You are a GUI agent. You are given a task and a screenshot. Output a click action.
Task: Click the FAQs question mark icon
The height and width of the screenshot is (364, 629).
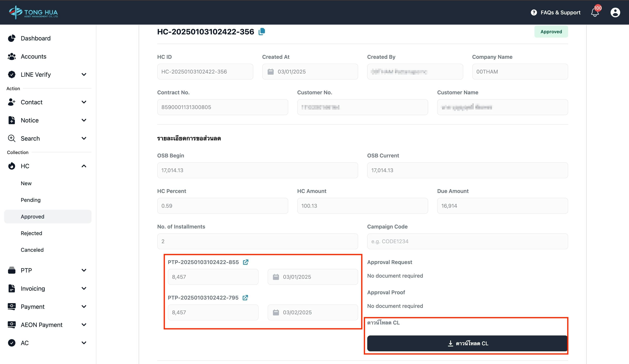click(534, 12)
